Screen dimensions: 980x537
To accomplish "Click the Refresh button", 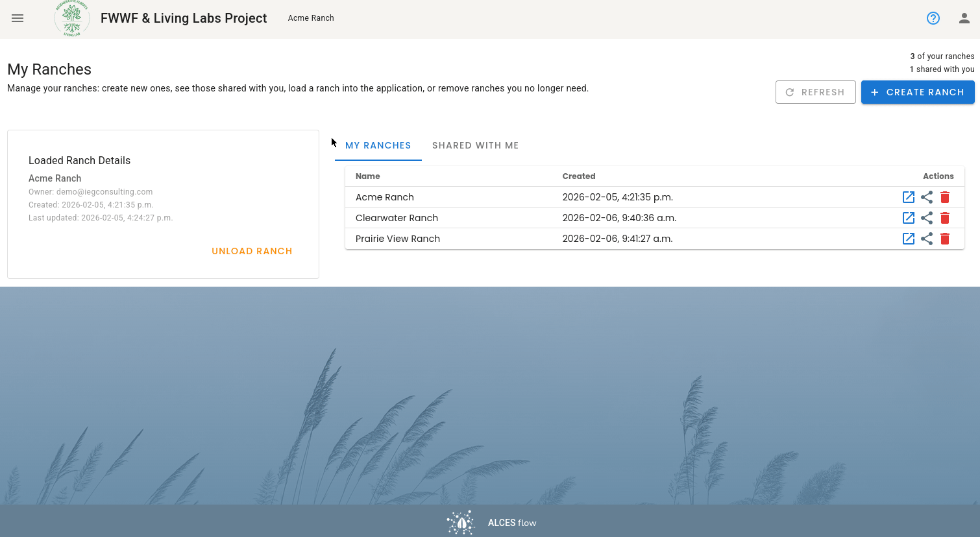I will tap(816, 92).
